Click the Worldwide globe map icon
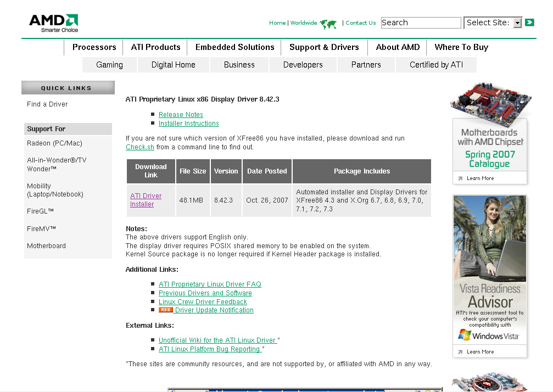 coord(328,24)
